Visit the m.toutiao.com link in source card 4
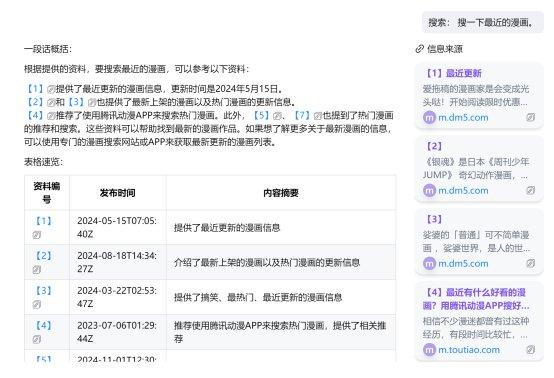 tap(469, 350)
